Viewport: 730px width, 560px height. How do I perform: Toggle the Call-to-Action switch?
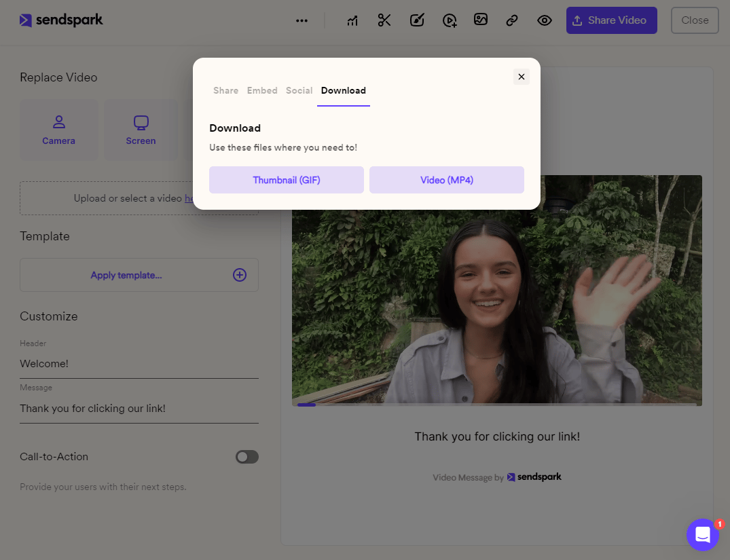click(247, 457)
